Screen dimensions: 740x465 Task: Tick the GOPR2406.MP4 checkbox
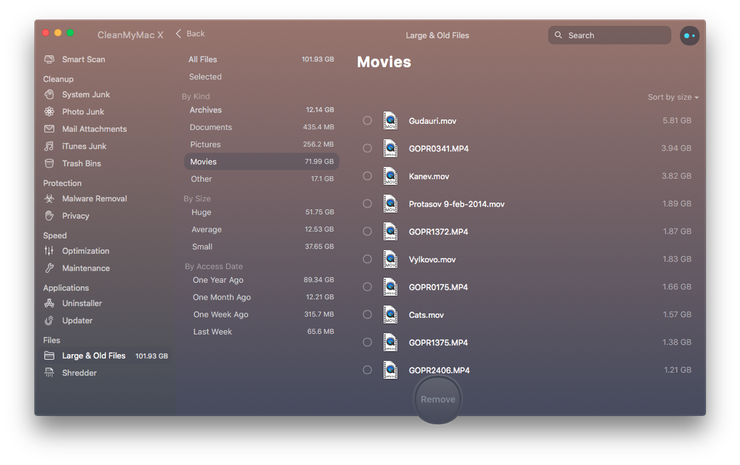367,370
